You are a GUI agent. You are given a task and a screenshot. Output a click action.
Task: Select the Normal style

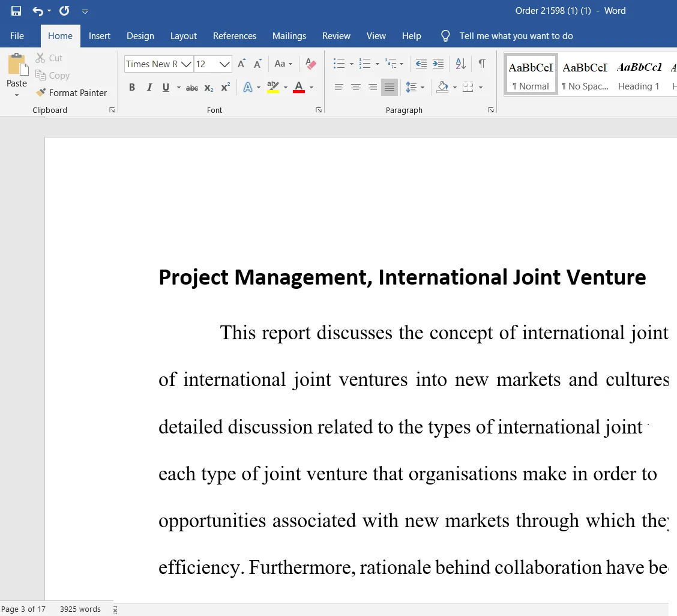coord(531,74)
